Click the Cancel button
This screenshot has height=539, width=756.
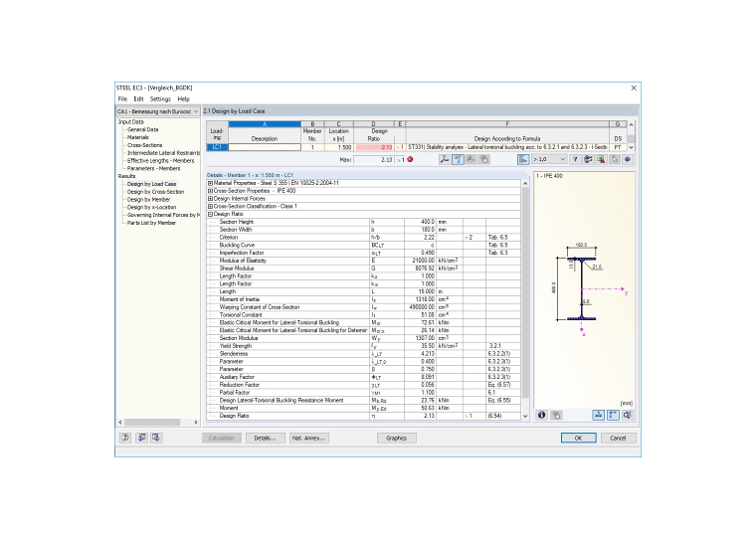point(618,439)
